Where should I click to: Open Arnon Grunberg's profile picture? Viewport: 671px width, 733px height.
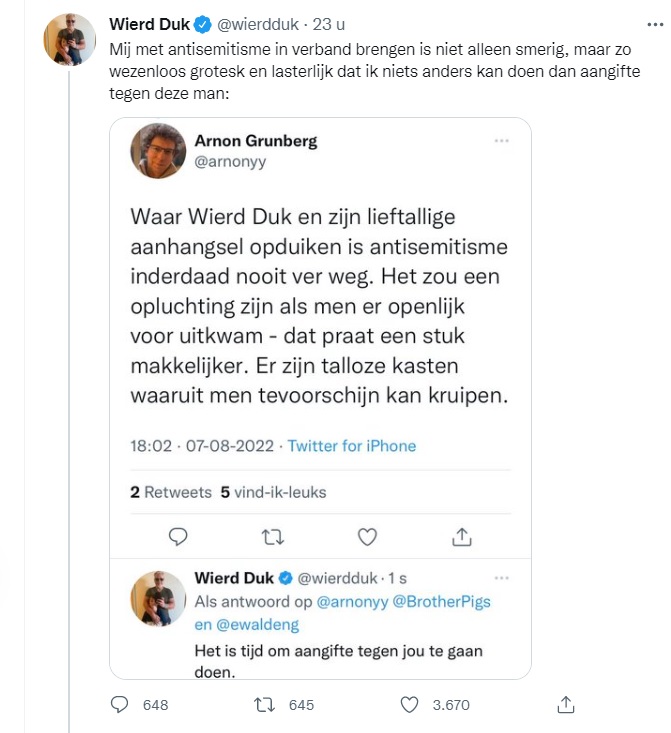tap(159, 151)
